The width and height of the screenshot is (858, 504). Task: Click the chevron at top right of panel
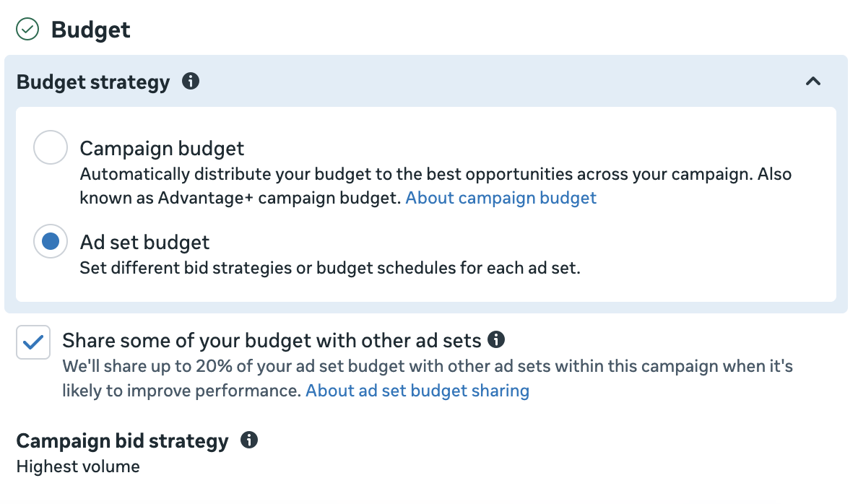click(813, 82)
